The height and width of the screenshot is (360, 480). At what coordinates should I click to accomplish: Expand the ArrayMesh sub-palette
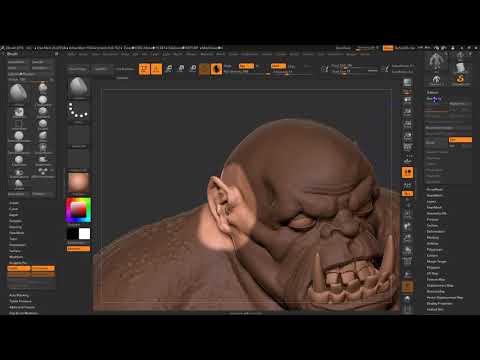tap(434, 189)
